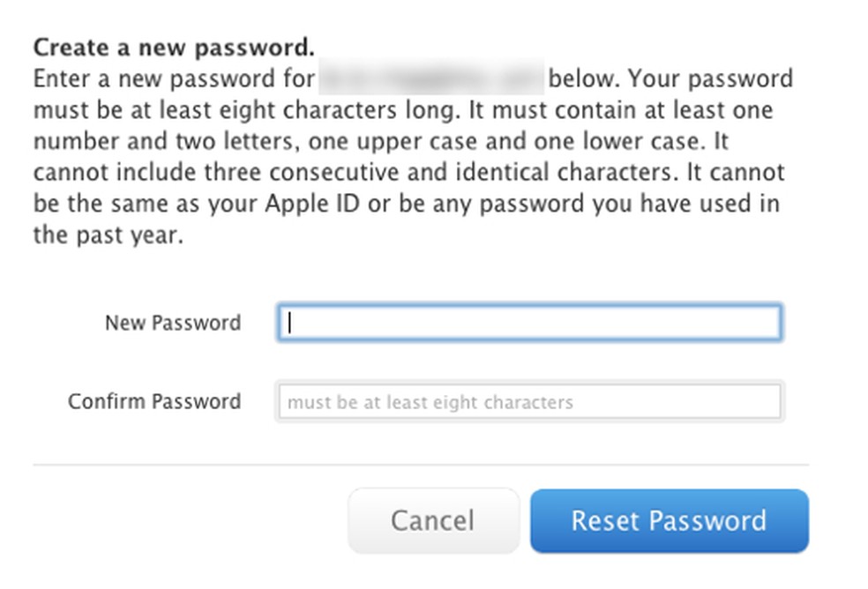The width and height of the screenshot is (868, 589).
Task: Click the "Confirm Password" field label
Action: pyautogui.click(x=154, y=402)
